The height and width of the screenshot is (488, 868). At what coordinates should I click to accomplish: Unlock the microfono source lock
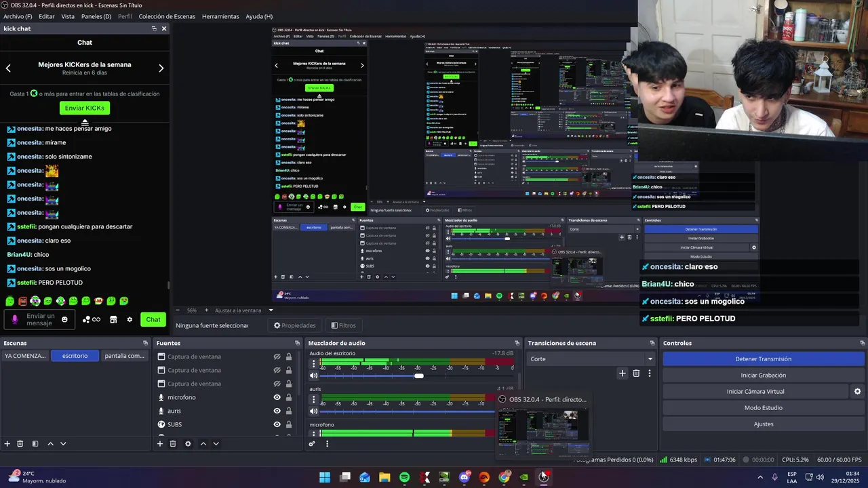(x=288, y=397)
